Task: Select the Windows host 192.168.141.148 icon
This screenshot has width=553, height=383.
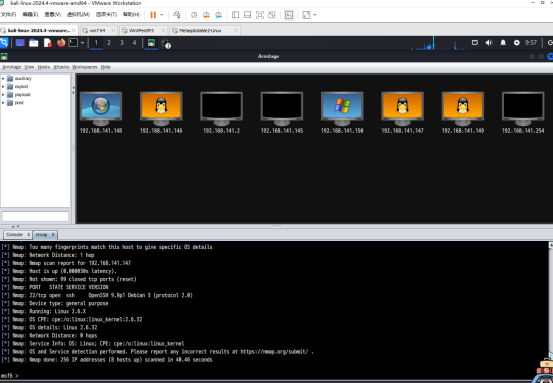Action: pos(101,109)
